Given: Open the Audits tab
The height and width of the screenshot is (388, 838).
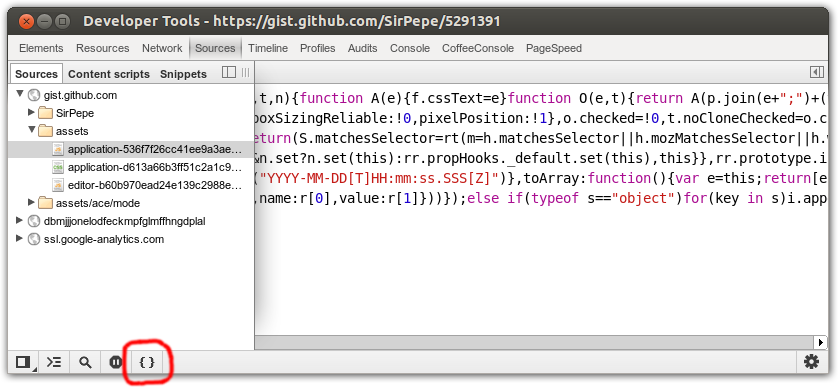Looking at the screenshot, I should [x=362, y=48].
